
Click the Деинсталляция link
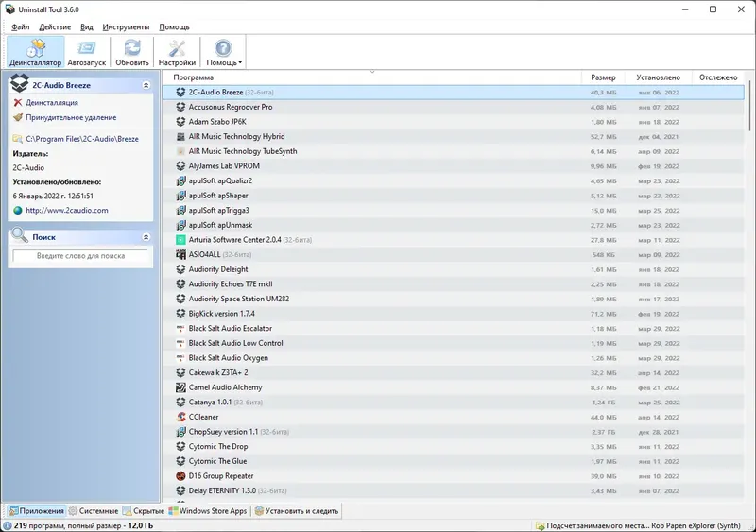pyautogui.click(x=52, y=103)
